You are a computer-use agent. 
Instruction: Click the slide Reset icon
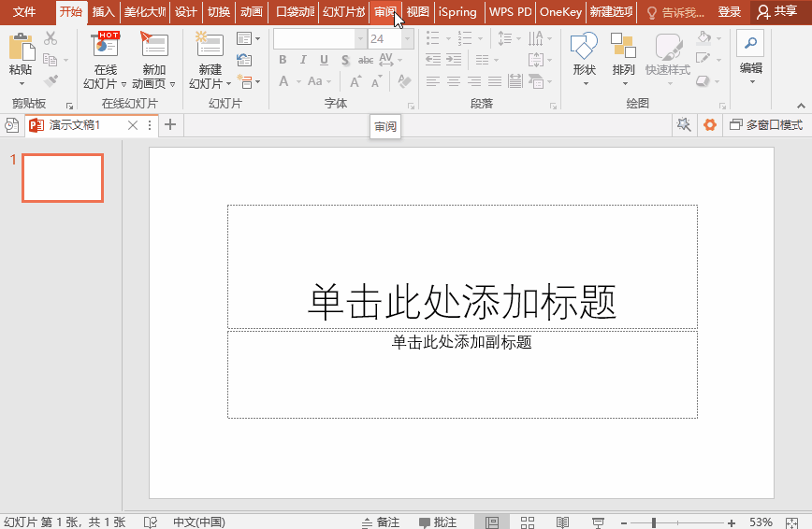244,60
